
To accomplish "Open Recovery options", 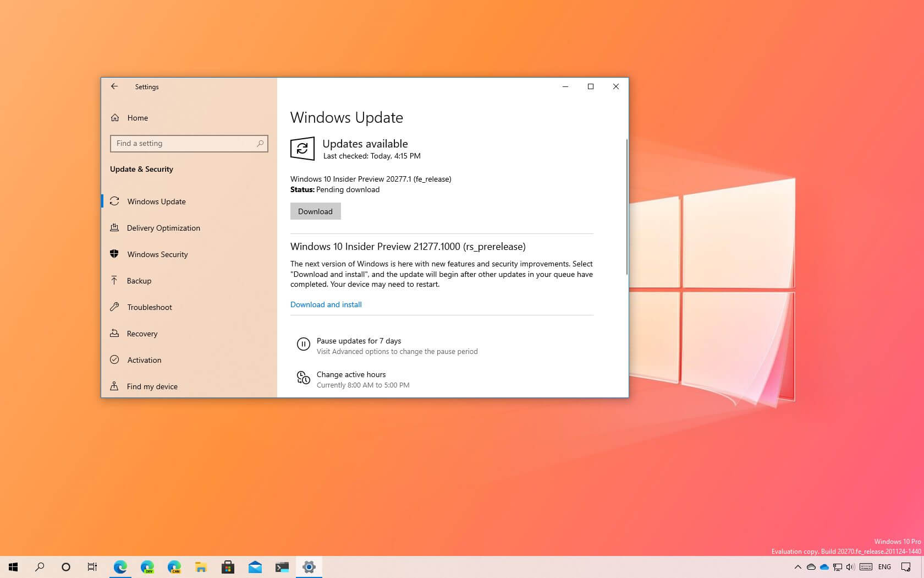I will click(142, 334).
